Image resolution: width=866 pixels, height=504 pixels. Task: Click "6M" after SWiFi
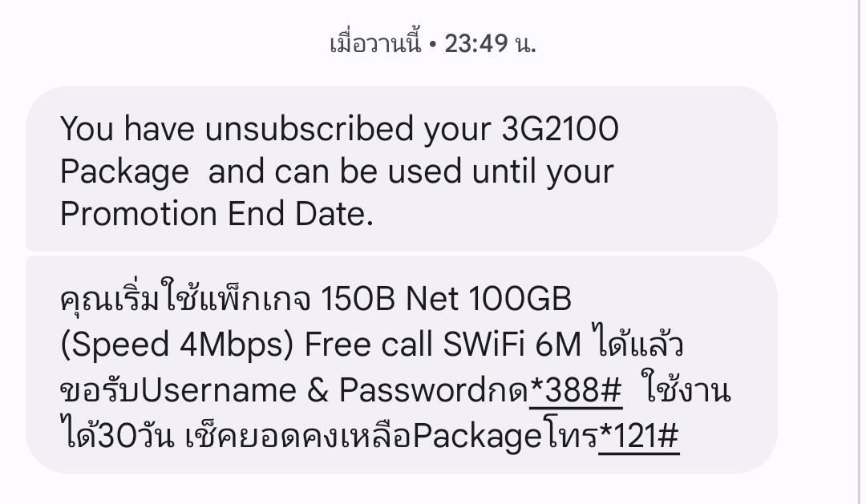click(x=557, y=345)
